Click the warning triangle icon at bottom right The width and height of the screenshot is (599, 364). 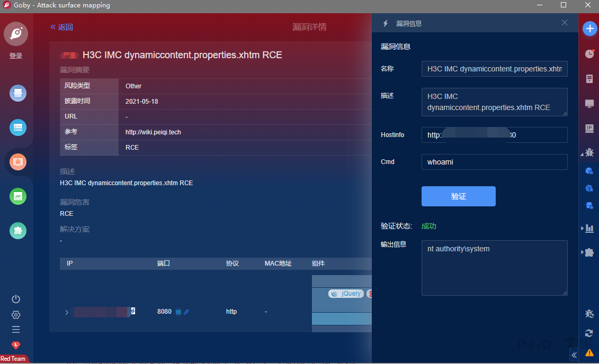(589, 353)
